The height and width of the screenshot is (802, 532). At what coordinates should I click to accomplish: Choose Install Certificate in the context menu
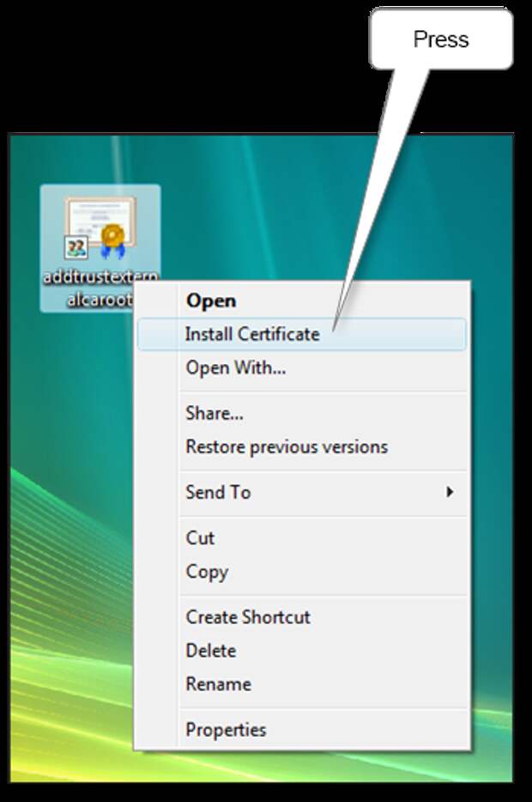coord(302,334)
